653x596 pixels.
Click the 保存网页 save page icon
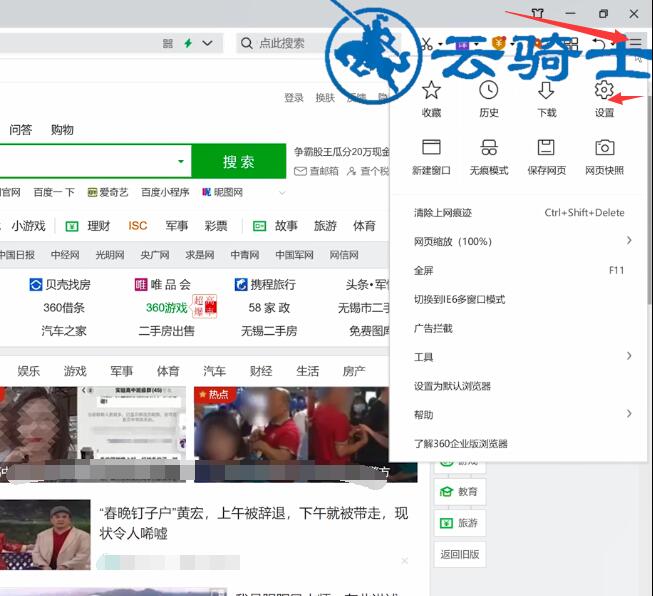point(546,147)
